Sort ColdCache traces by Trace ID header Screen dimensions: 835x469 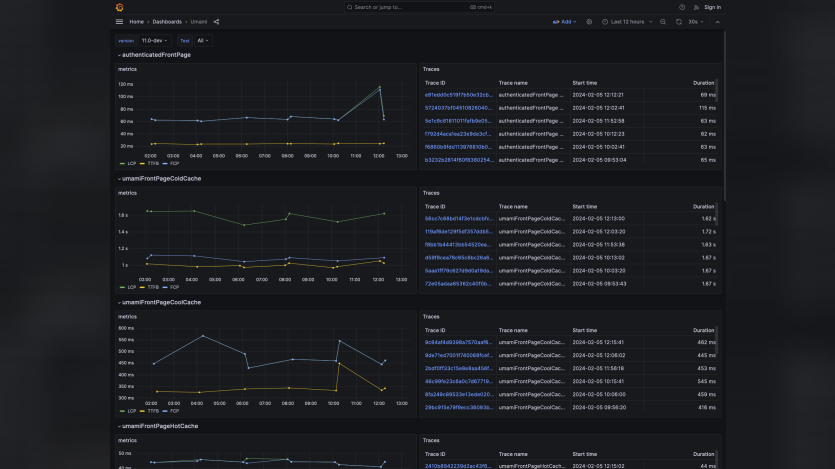pyautogui.click(x=435, y=207)
